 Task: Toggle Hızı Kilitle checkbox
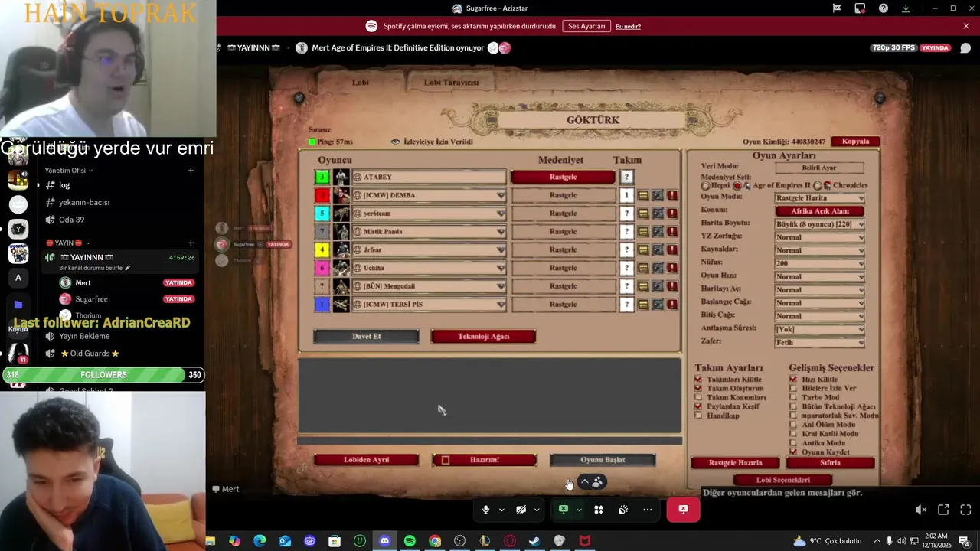click(x=793, y=380)
